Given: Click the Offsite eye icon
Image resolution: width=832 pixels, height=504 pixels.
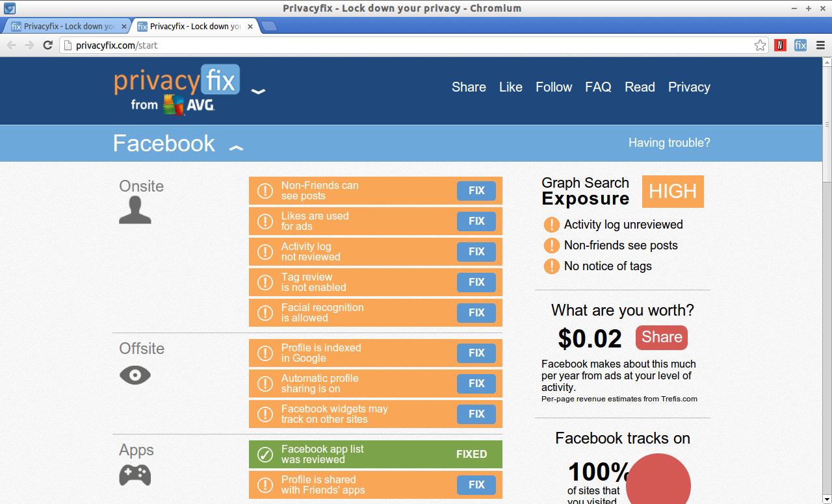Looking at the screenshot, I should coord(135,375).
